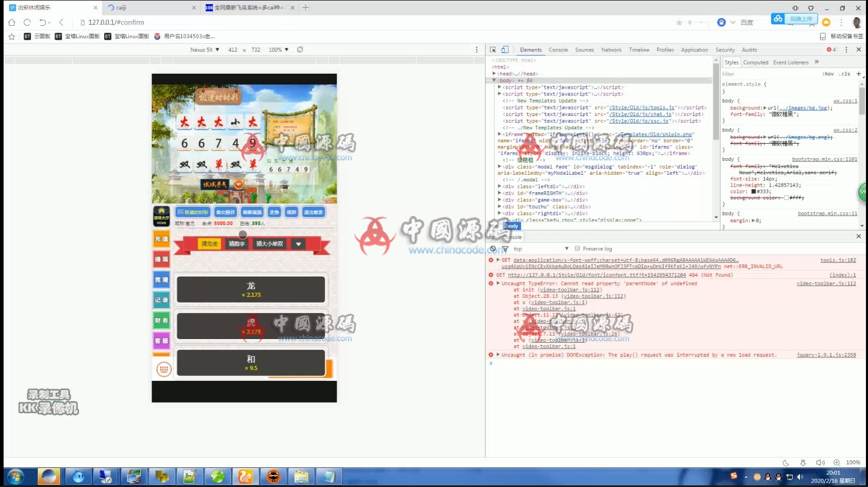This screenshot has height=487, width=868.
Task: Open the 财务 finance sidebar button
Action: (161, 321)
